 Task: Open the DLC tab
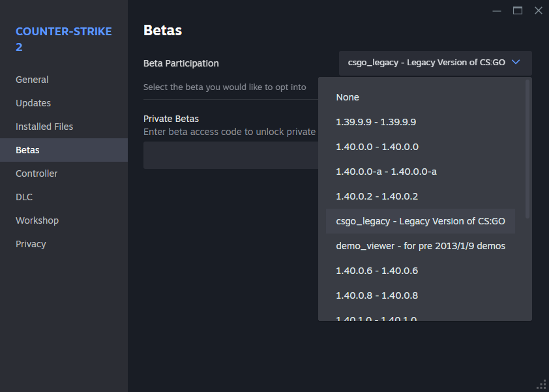click(64, 197)
